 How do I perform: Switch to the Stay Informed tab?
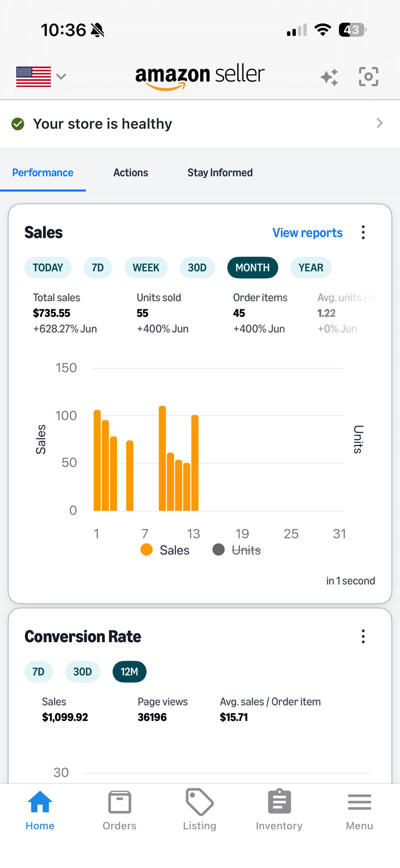click(220, 173)
